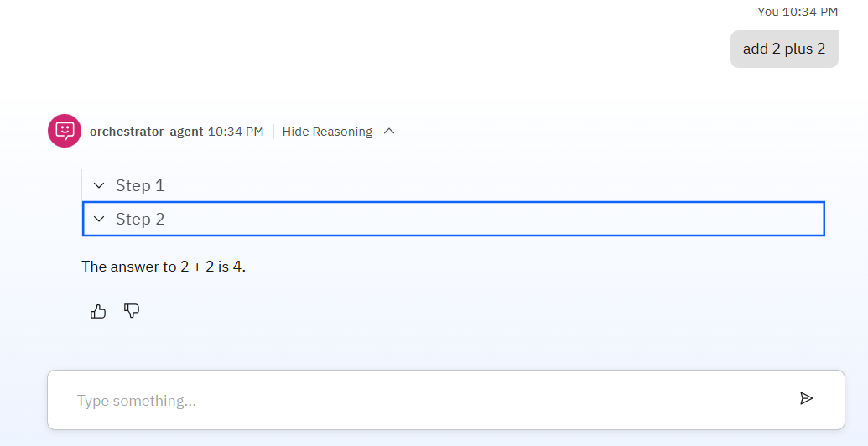Click the number 4 in the answer
868x446 pixels.
coord(237,267)
